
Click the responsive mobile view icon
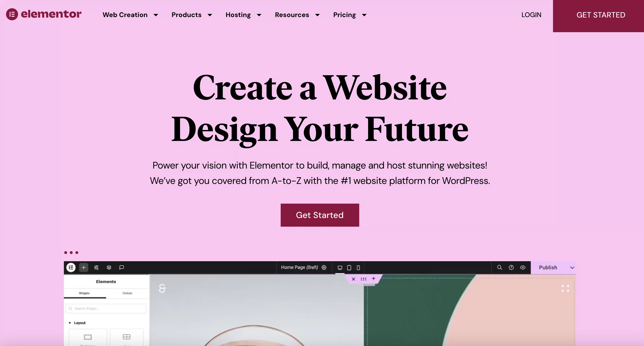(357, 267)
